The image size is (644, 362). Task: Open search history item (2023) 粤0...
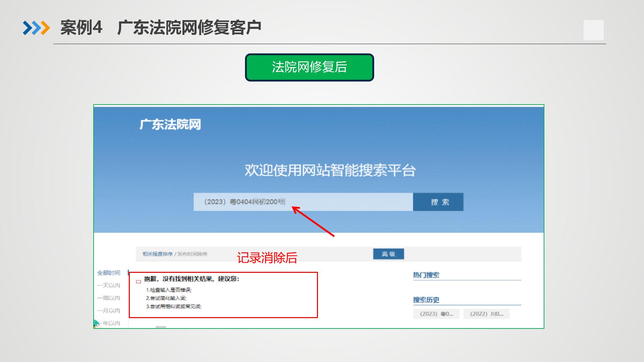pyautogui.click(x=436, y=314)
